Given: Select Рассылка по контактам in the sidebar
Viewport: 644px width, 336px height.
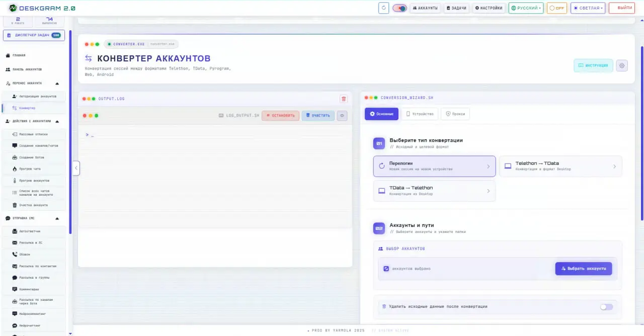Looking at the screenshot, I should [x=33, y=266].
